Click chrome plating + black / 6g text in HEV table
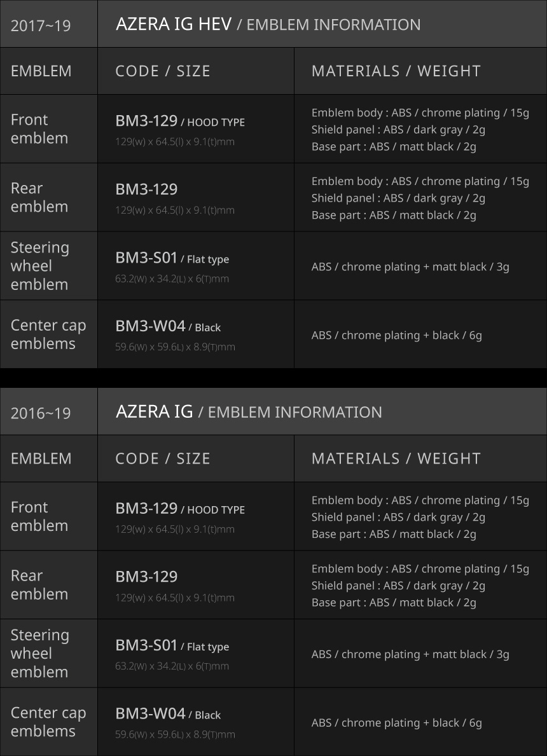 click(x=396, y=335)
